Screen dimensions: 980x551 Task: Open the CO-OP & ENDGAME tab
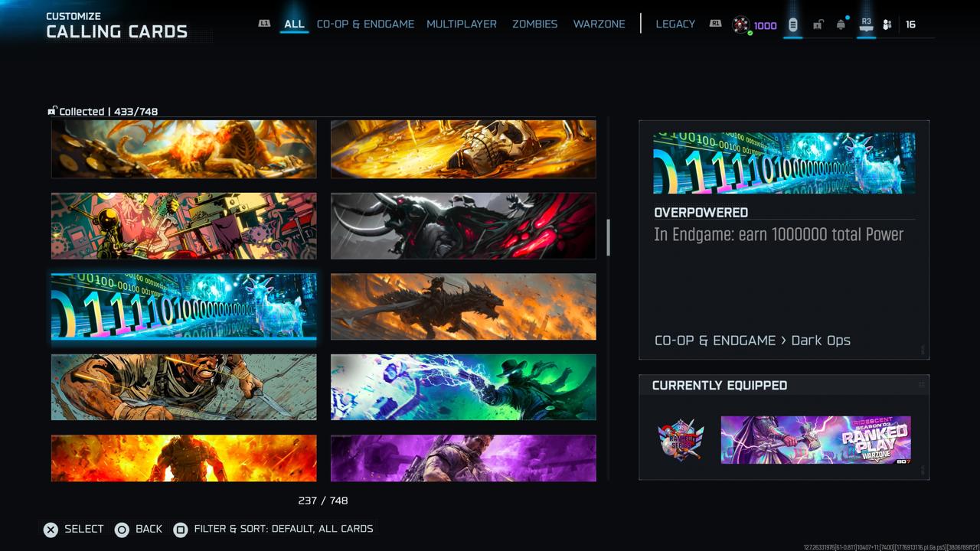(x=365, y=24)
